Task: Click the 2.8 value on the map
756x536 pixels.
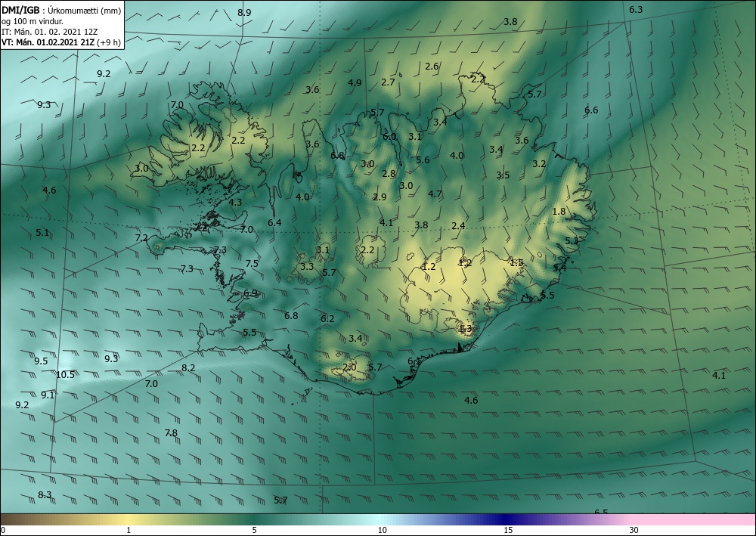Action: 389,174
